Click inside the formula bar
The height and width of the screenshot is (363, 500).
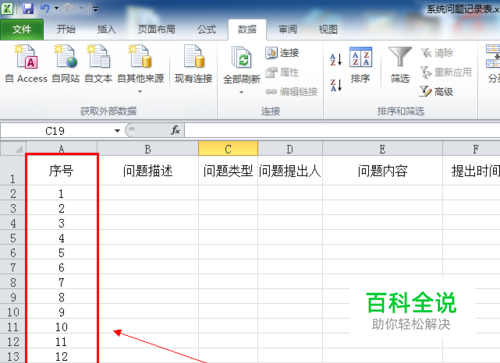click(x=342, y=130)
